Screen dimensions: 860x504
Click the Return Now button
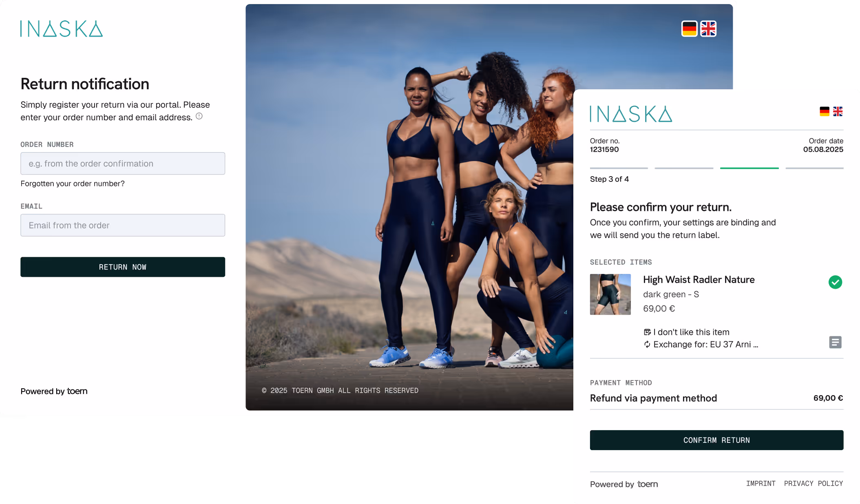(123, 267)
